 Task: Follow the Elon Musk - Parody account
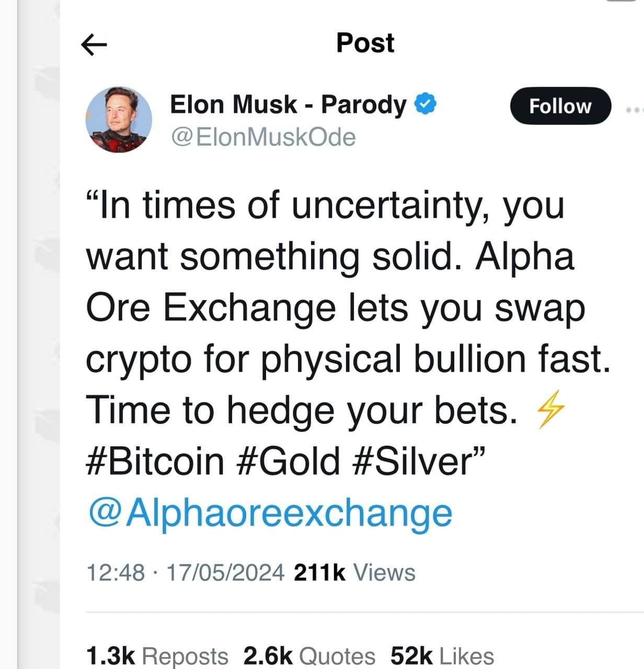[x=560, y=106]
